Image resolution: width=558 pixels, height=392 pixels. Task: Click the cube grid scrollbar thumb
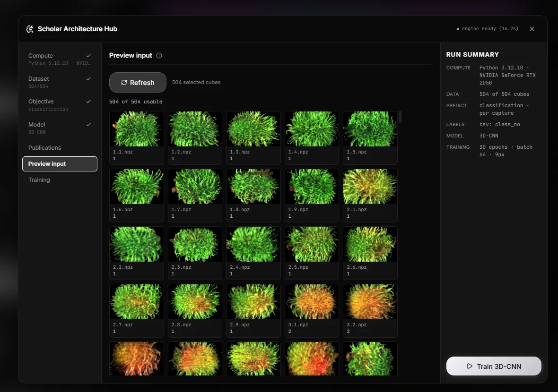pyautogui.click(x=400, y=117)
